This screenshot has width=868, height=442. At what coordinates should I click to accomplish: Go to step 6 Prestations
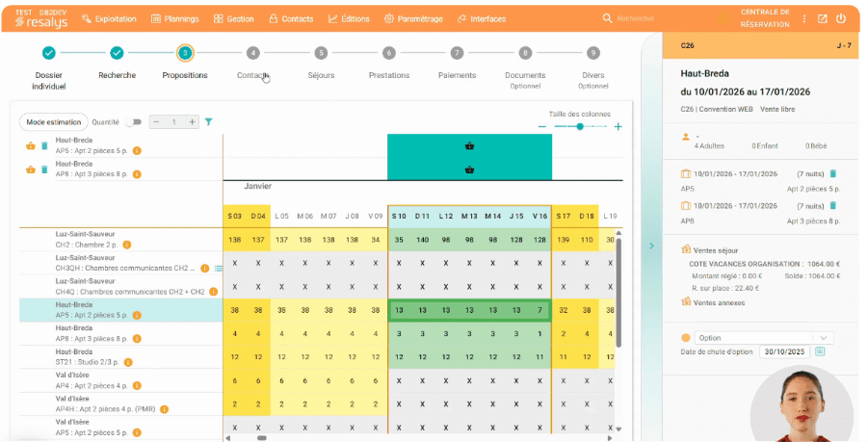[388, 53]
